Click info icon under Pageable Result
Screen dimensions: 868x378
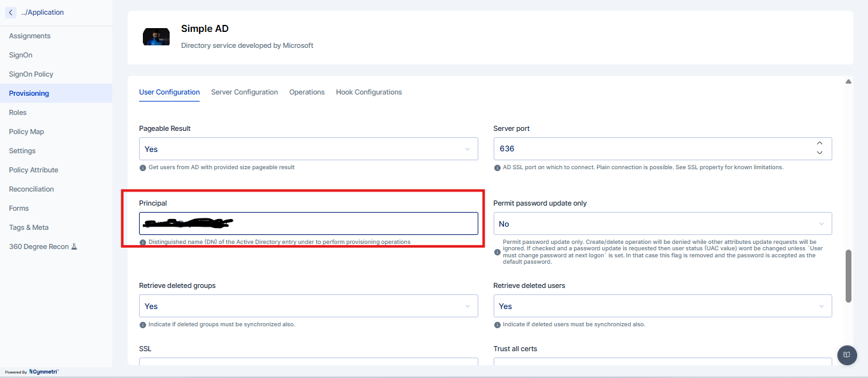pos(142,167)
